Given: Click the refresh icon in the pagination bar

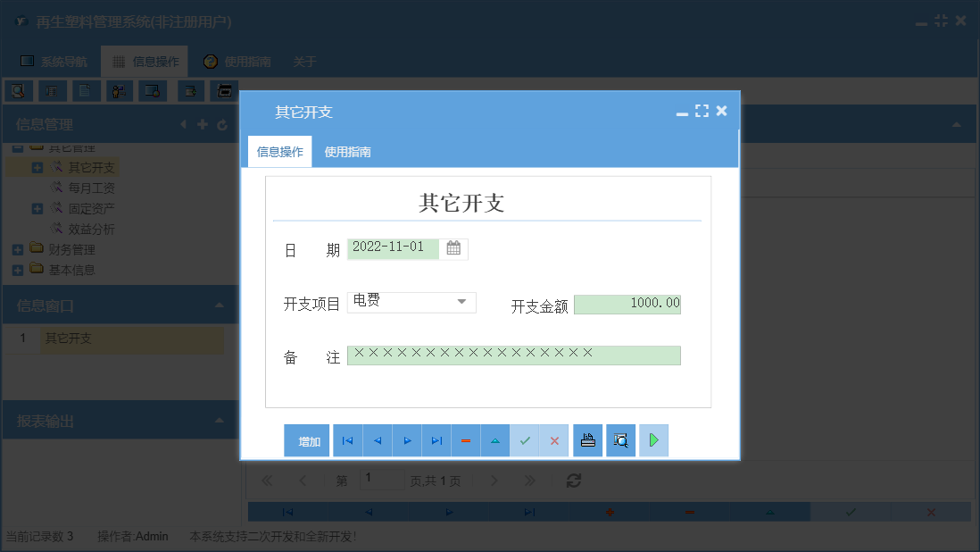Looking at the screenshot, I should tap(574, 480).
